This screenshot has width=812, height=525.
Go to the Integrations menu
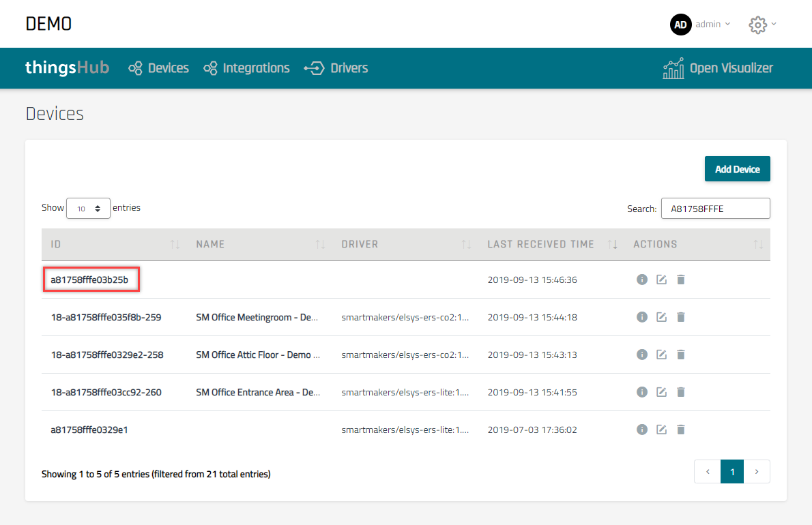[x=246, y=68]
